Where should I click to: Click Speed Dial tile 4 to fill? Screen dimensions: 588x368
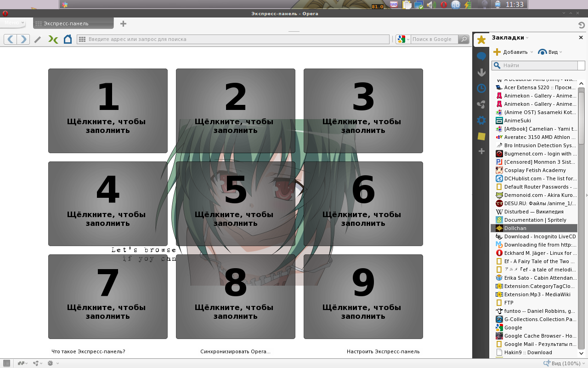pos(108,204)
